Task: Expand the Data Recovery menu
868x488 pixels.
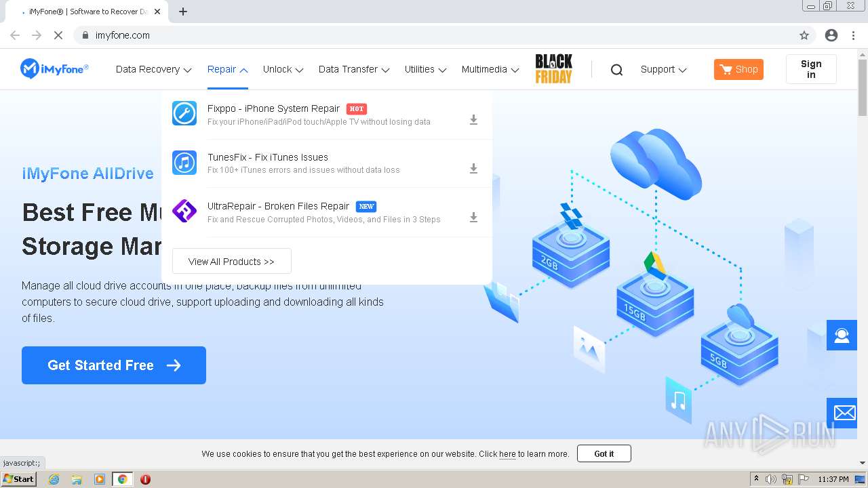Action: pos(154,69)
